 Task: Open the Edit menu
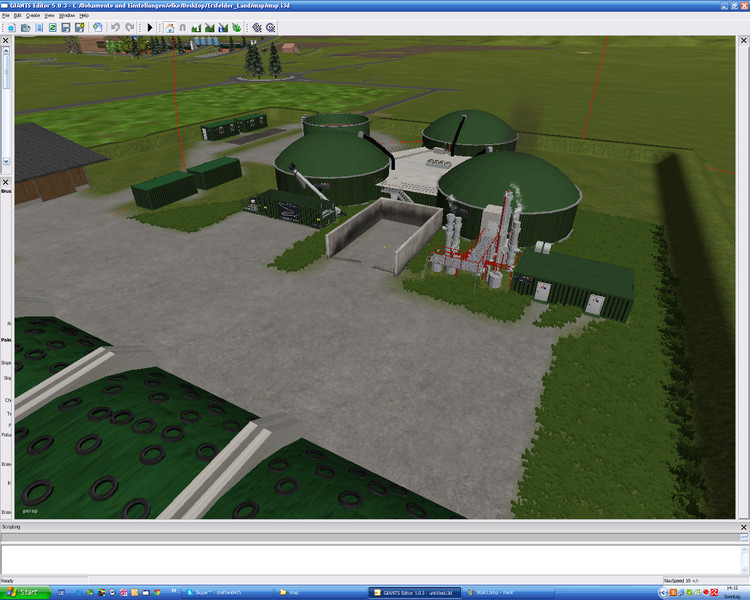[18, 15]
